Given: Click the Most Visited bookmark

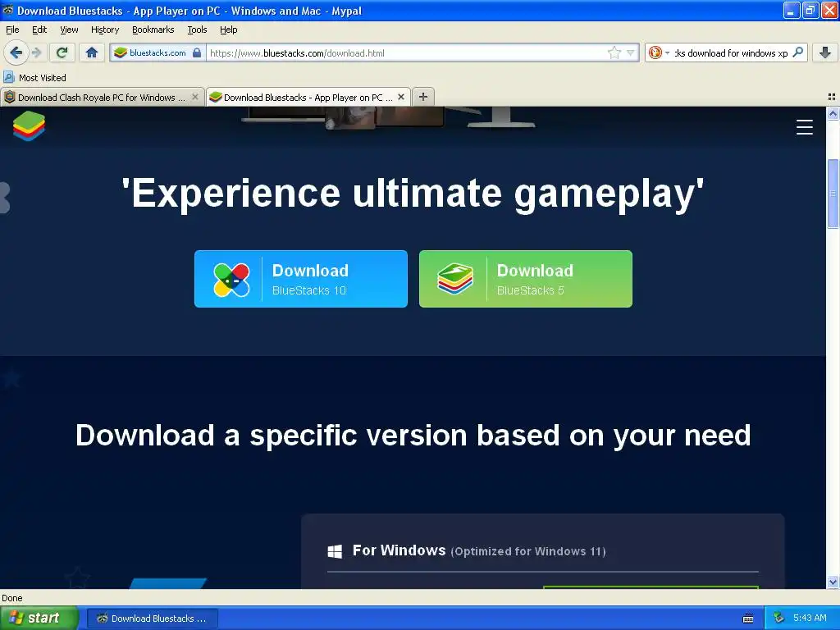Looking at the screenshot, I should (x=34, y=78).
